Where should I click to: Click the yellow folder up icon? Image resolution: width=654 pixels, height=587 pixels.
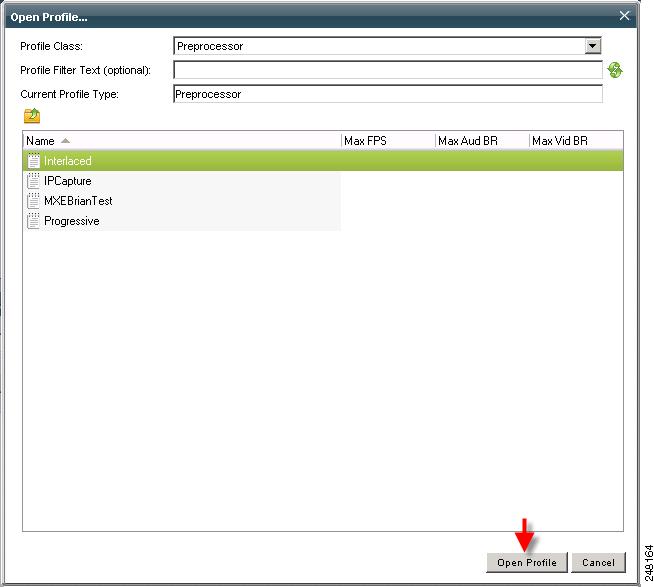coord(32,116)
